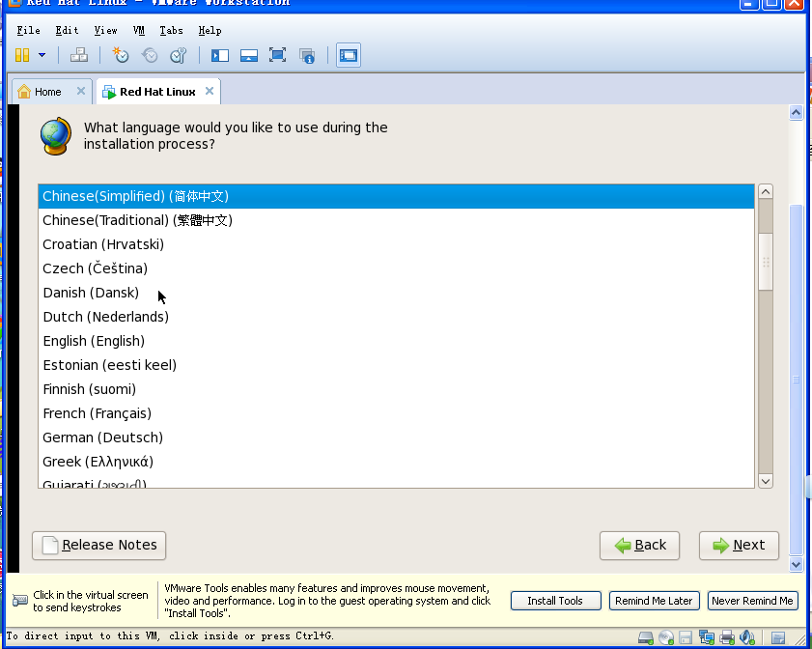Open the Release Notes
Image resolution: width=812 pixels, height=649 pixels.
pos(98,545)
